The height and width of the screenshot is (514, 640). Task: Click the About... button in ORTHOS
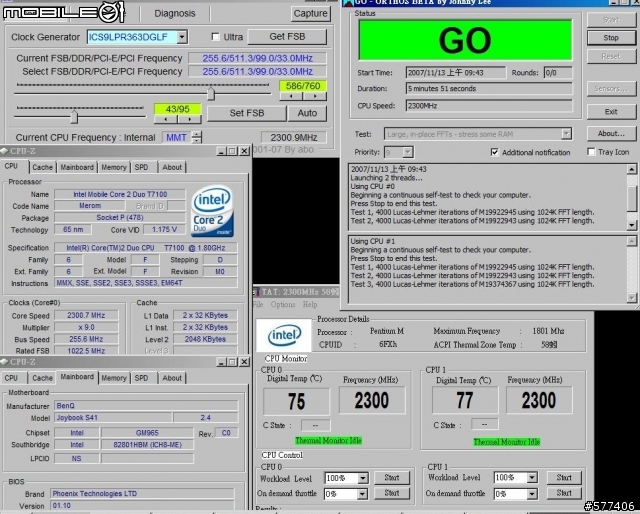click(x=611, y=134)
